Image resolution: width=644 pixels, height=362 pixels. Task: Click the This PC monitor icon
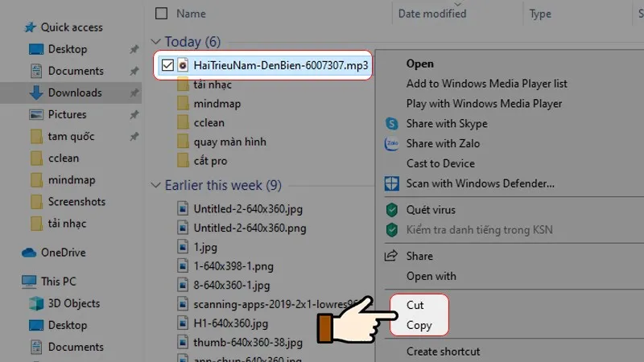point(29,282)
